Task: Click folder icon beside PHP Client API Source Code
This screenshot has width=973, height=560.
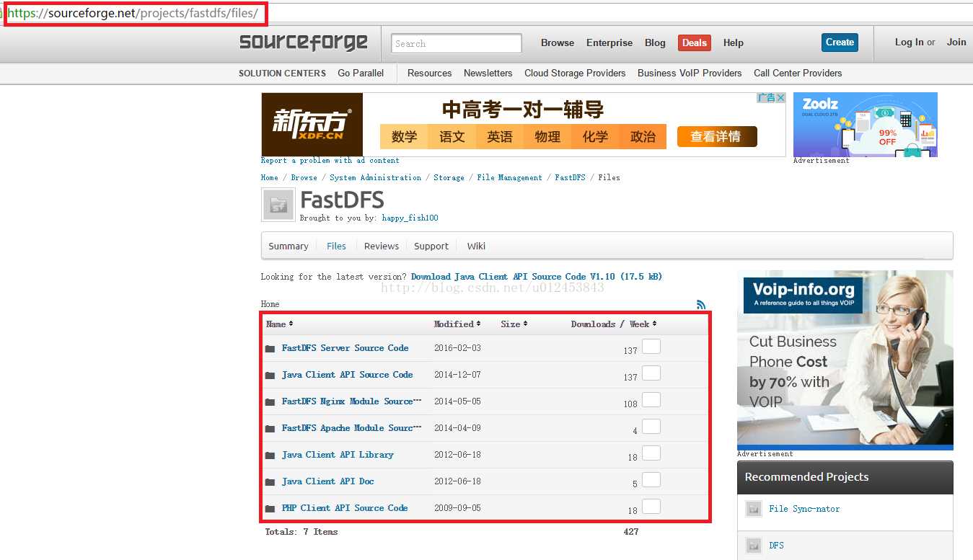Action: 270,509
